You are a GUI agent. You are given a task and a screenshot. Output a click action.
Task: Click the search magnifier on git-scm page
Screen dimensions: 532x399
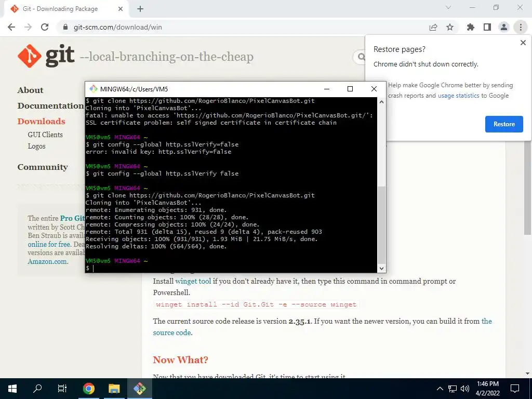point(361,57)
